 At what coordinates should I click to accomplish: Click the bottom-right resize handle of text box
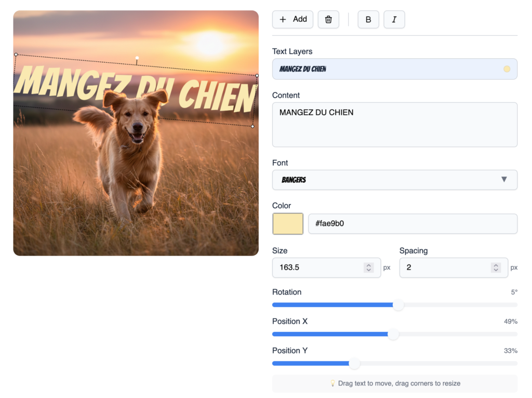[252, 126]
